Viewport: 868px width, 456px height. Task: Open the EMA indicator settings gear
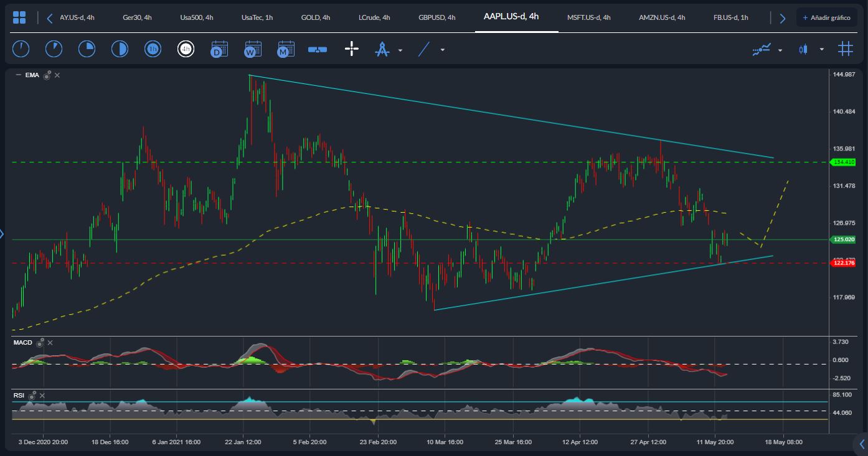point(46,75)
